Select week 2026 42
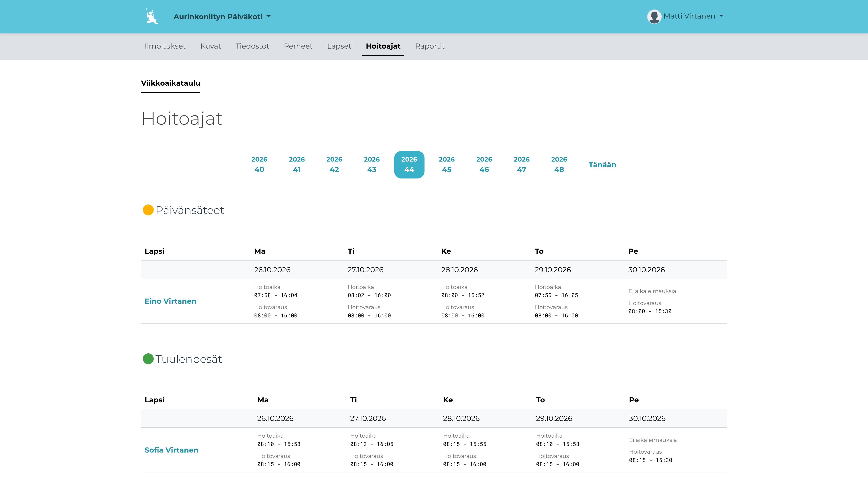Screen dimensions: 868x488 click(x=334, y=164)
